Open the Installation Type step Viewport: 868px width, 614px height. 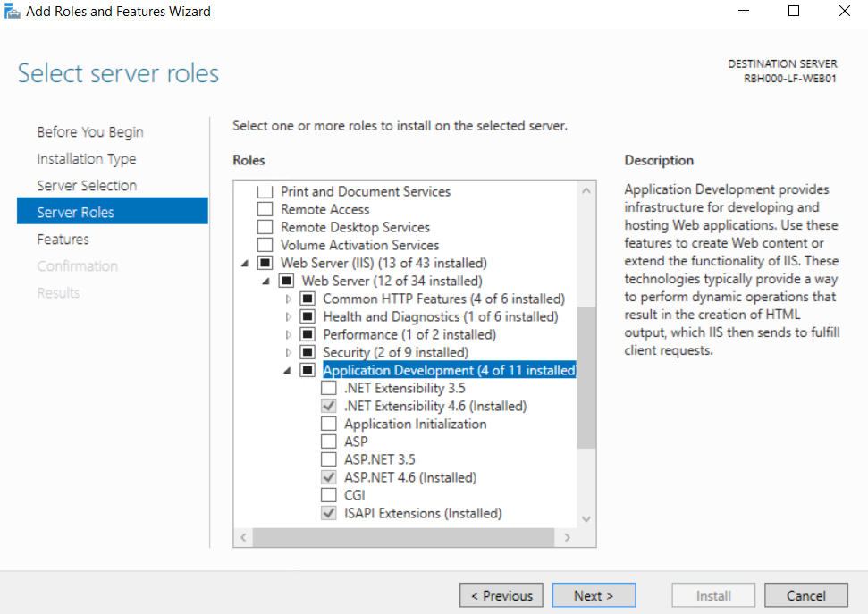pyautogui.click(x=87, y=159)
